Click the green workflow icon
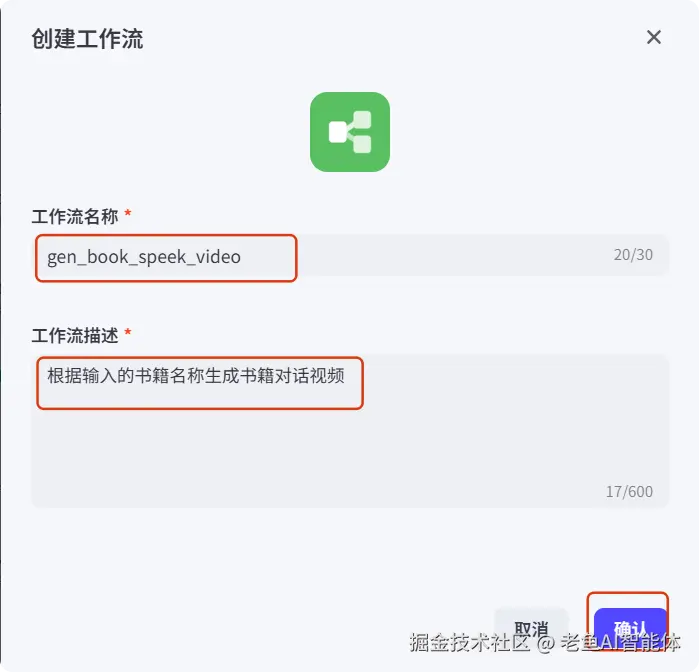The width and height of the screenshot is (699, 672). point(350,132)
